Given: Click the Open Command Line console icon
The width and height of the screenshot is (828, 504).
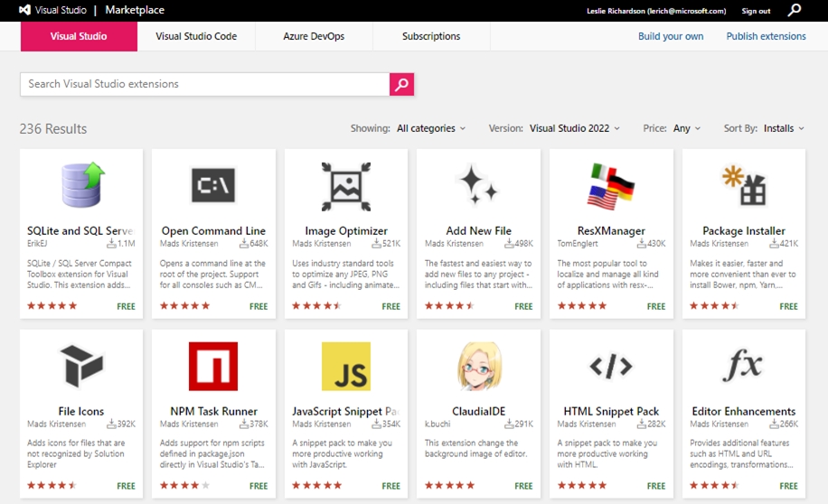Looking at the screenshot, I should pyautogui.click(x=213, y=185).
